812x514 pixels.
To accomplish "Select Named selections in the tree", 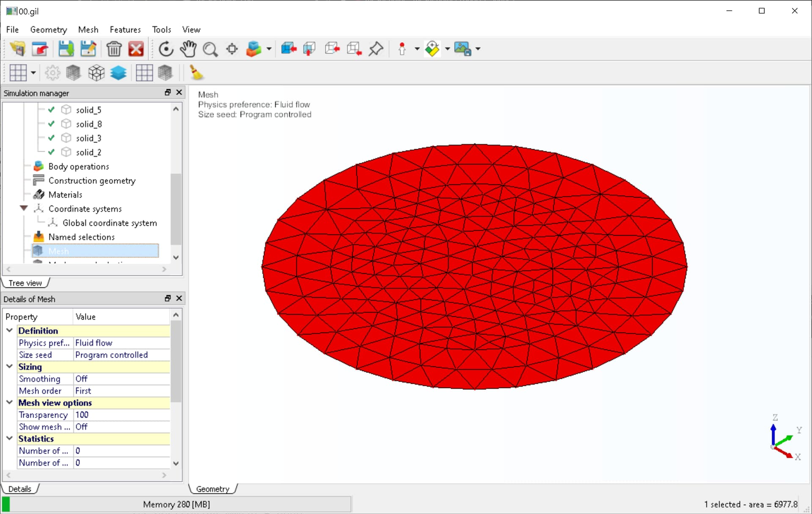I will [x=82, y=237].
